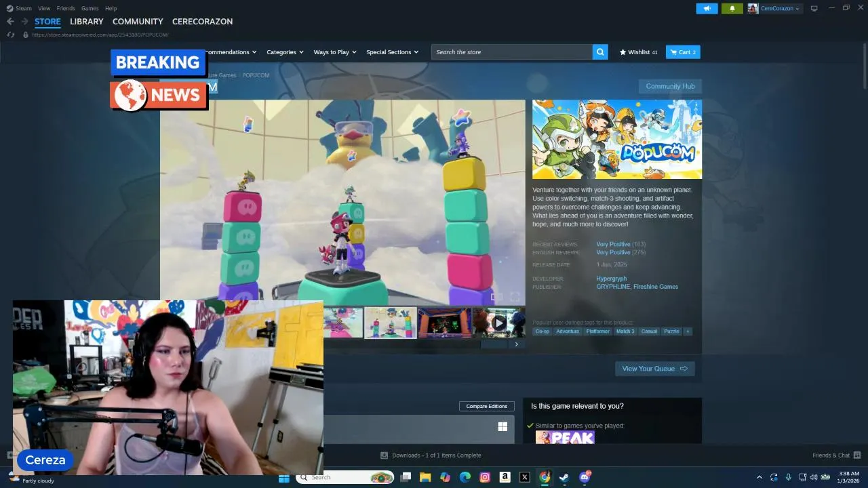Show more tags with plus button
The image size is (868, 488).
(688, 331)
